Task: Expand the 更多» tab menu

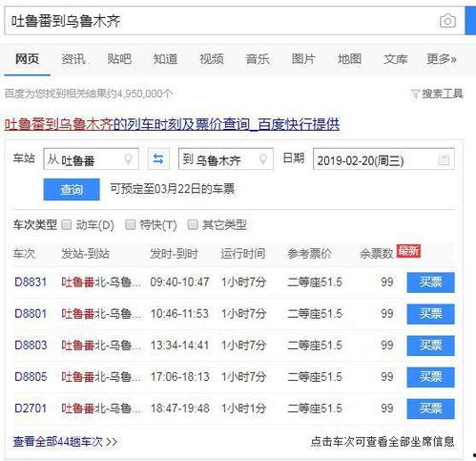Action: (x=442, y=59)
